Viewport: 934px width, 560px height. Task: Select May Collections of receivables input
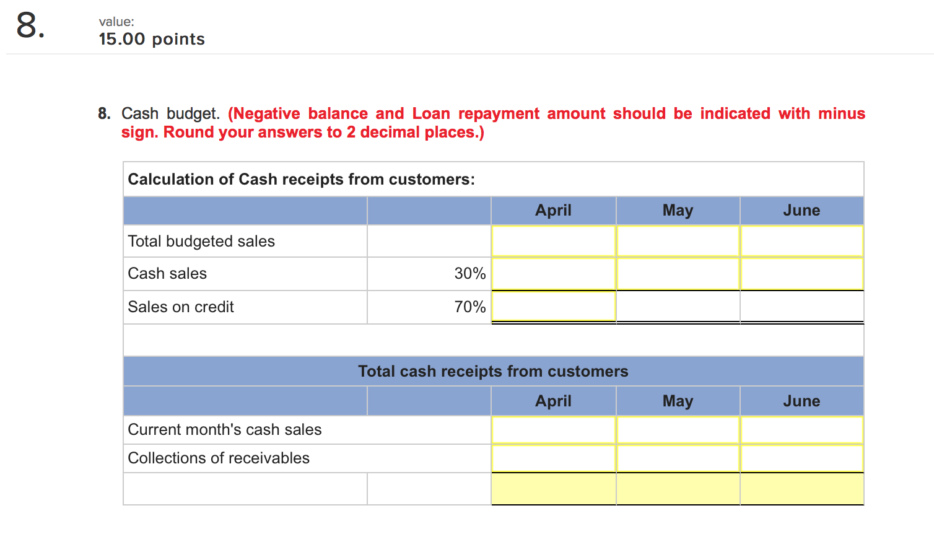click(x=678, y=458)
